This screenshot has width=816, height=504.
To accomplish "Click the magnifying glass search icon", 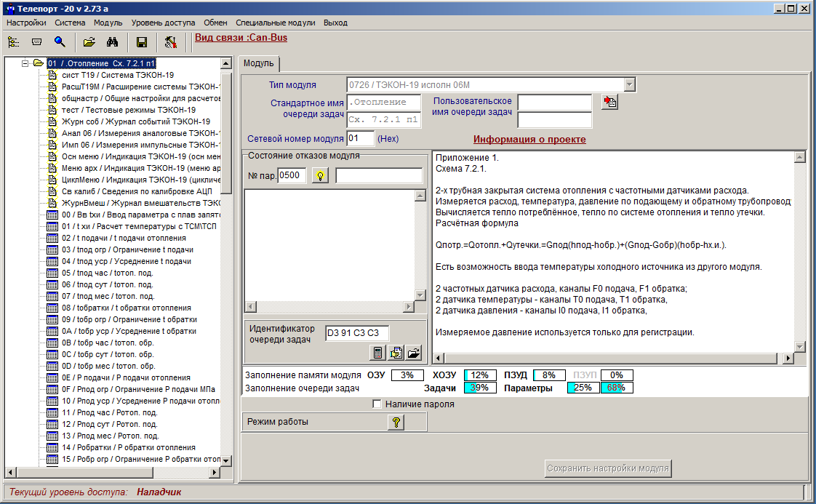I will (x=60, y=42).
